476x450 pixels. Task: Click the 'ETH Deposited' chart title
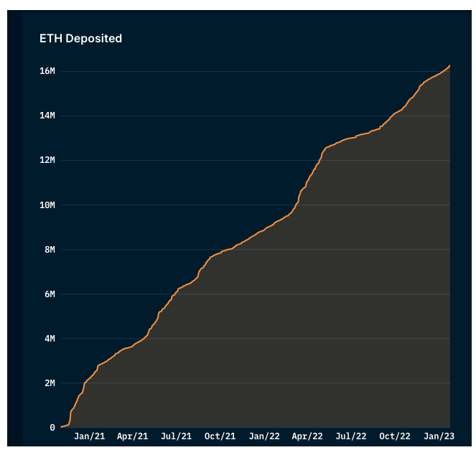coord(80,39)
